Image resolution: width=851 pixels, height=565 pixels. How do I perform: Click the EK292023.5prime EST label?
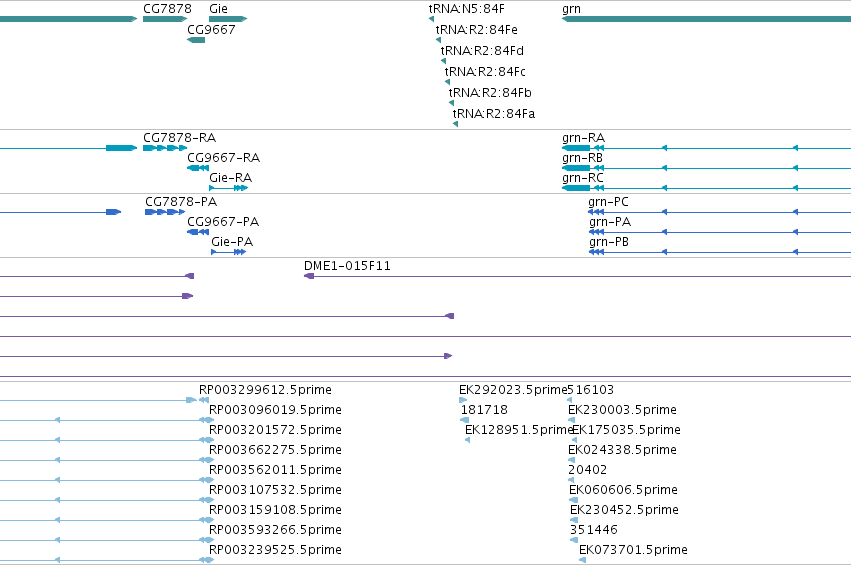513,390
